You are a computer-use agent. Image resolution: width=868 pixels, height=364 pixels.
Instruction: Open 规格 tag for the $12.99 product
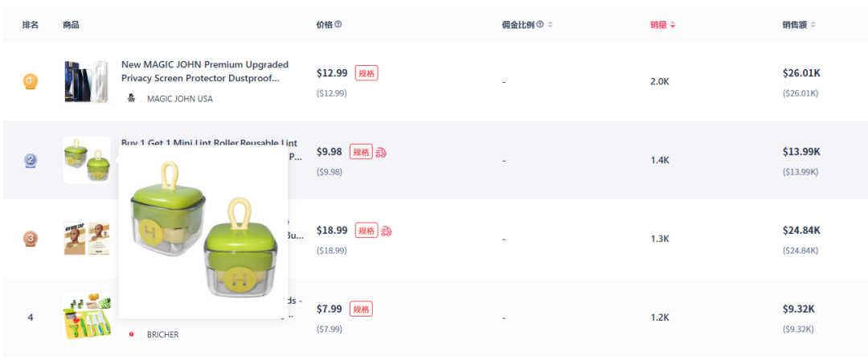(366, 73)
